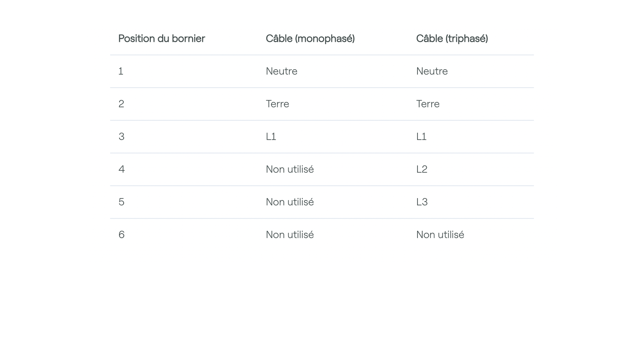Select bornier position 2 cell
This screenshot has height=362, width=644.
[x=121, y=104]
